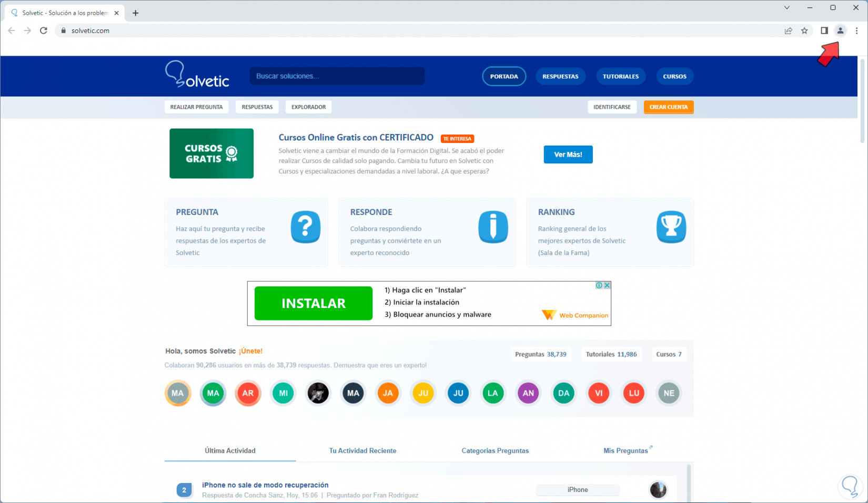Click the browser forward arrow

(27, 30)
